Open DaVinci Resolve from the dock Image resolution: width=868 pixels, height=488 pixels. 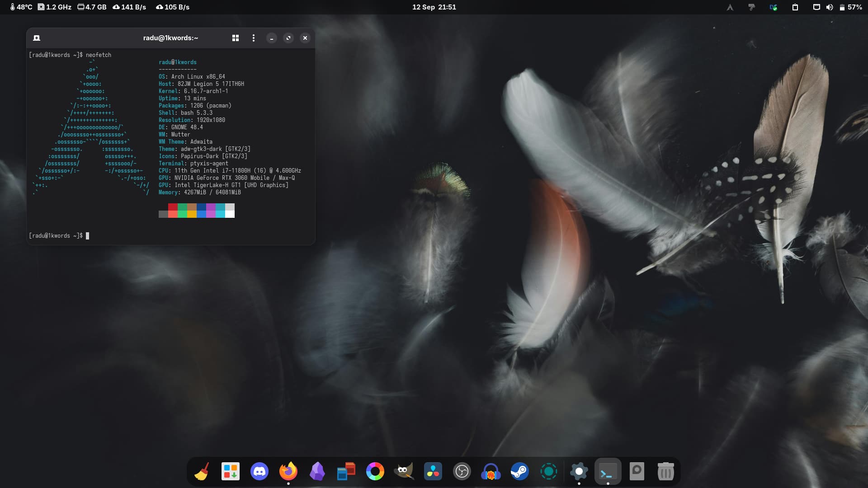point(433,472)
